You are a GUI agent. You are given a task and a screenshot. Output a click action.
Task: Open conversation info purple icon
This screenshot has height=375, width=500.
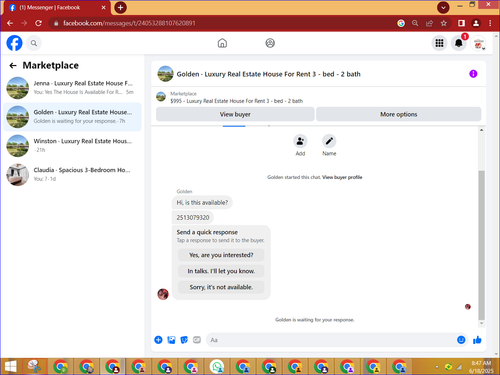pyautogui.click(x=473, y=74)
